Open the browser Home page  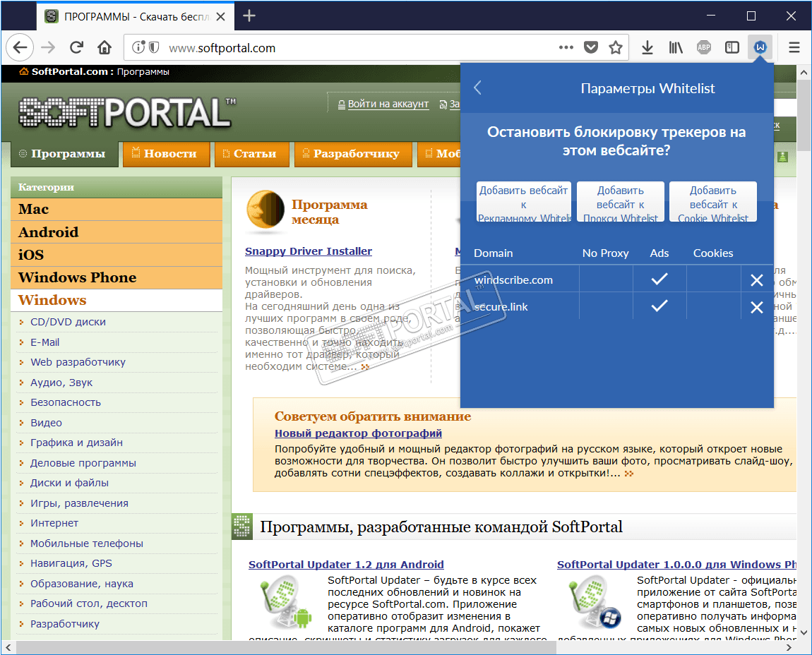coord(105,47)
